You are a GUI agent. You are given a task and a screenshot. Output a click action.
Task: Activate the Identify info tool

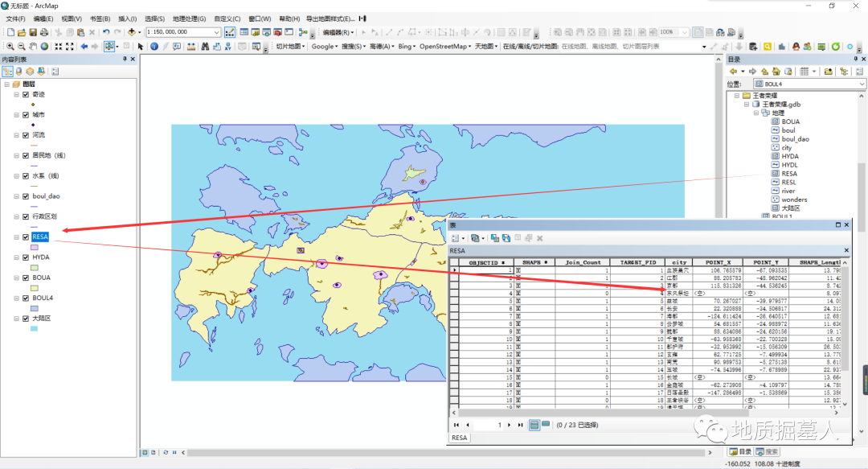[x=154, y=47]
